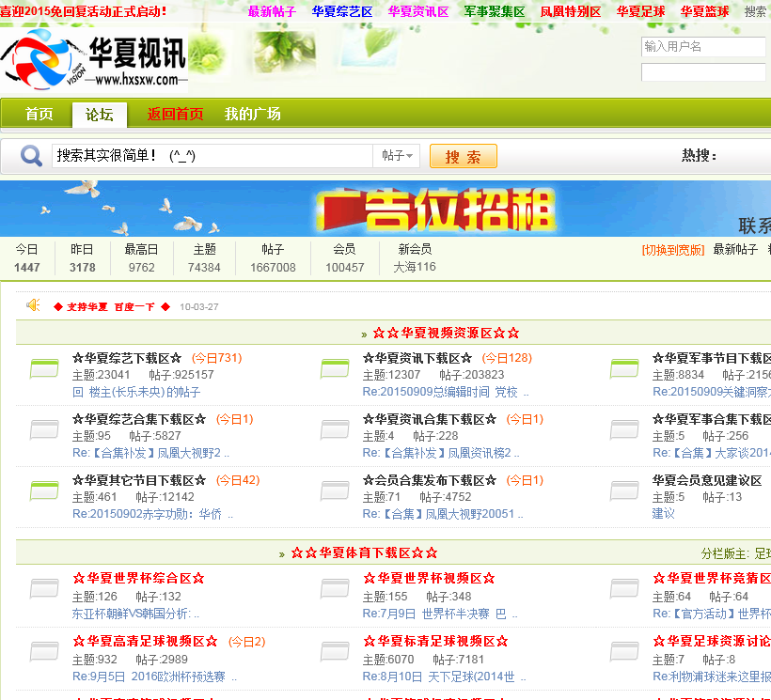
Task: Click the folder icon beside 华夏世界杯综合区
Action: 44,589
